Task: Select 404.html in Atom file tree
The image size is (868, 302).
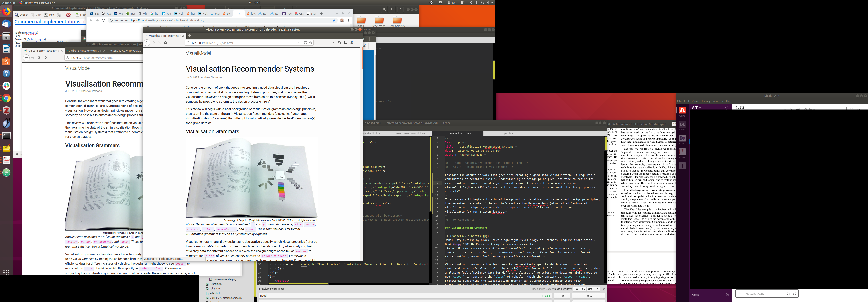Action: coord(215,293)
